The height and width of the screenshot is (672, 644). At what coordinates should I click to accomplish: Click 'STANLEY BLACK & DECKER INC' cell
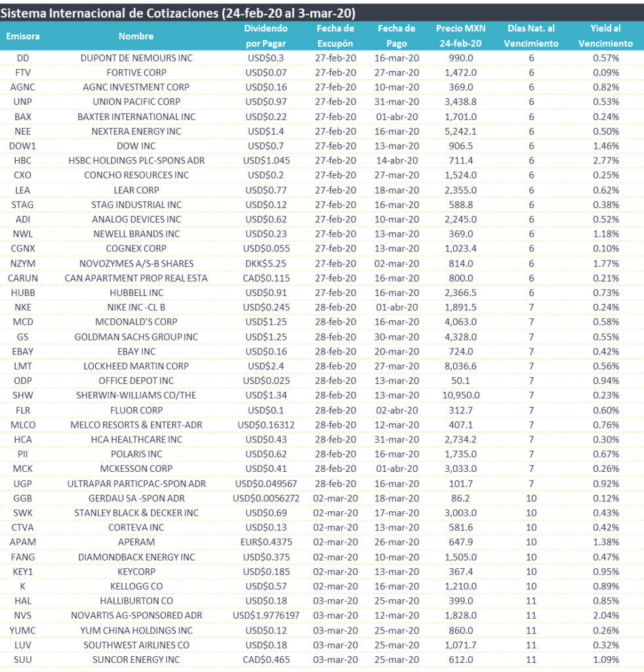click(x=136, y=513)
